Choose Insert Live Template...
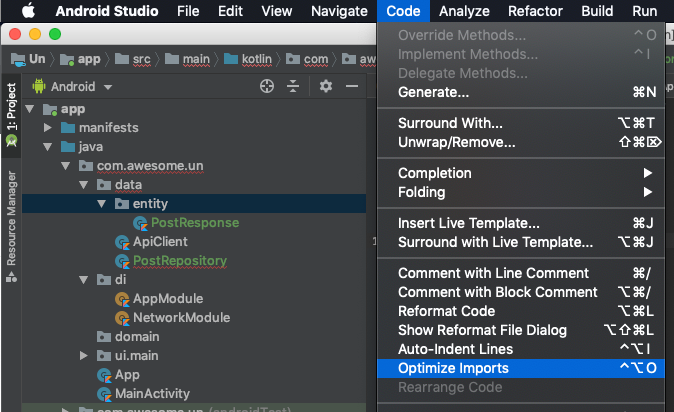Image resolution: width=674 pixels, height=412 pixels. click(x=521, y=223)
